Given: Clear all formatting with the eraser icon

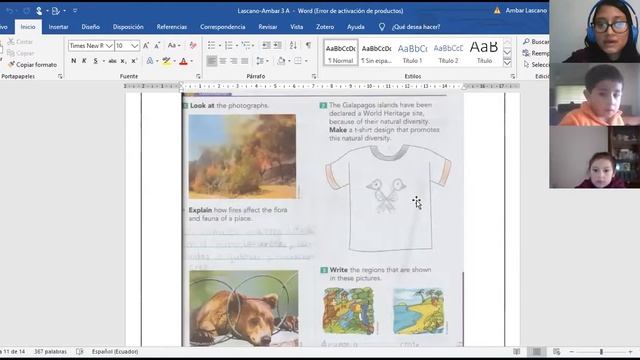Looking at the screenshot, I should coord(193,46).
